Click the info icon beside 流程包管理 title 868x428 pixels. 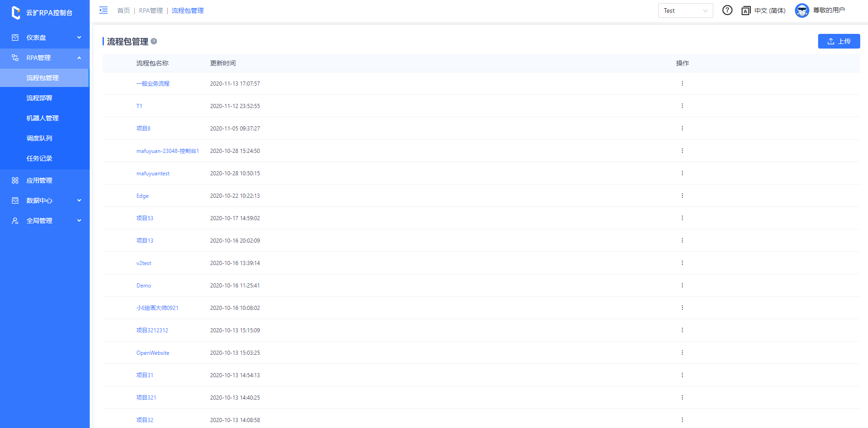coord(154,41)
